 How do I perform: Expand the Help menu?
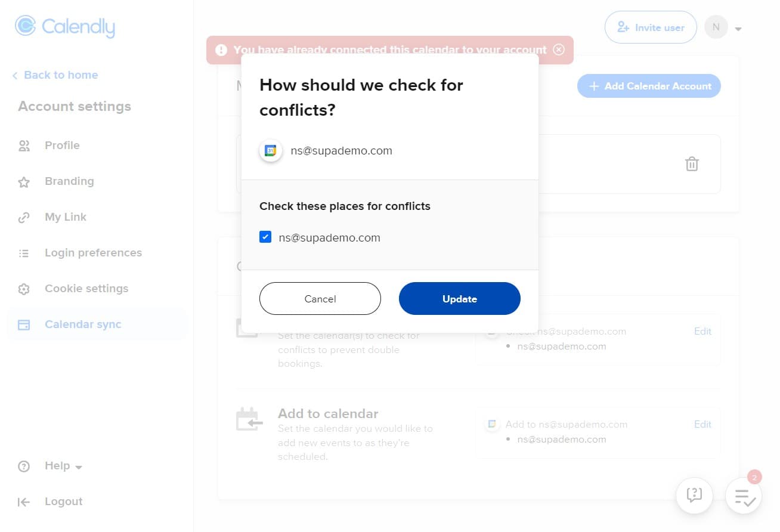pyautogui.click(x=63, y=466)
